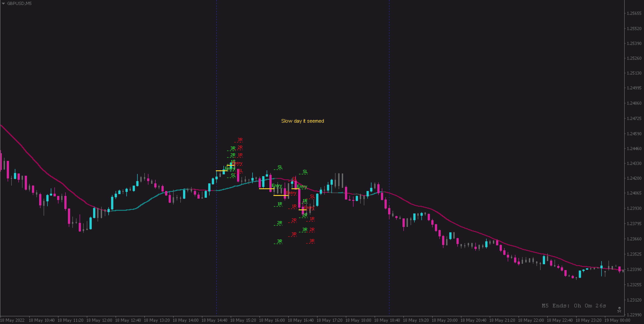Click the '19 May 00:00' time axis label

(617, 320)
